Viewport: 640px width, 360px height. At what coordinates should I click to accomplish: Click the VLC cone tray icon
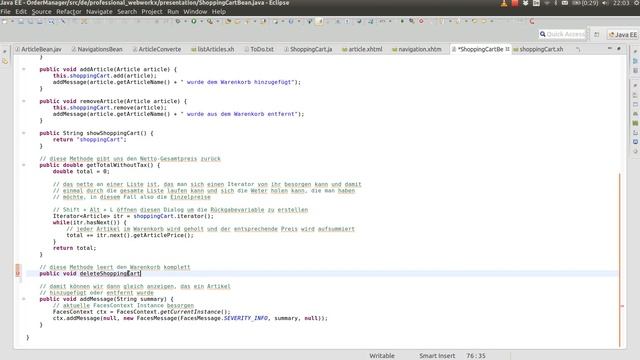click(504, 3)
